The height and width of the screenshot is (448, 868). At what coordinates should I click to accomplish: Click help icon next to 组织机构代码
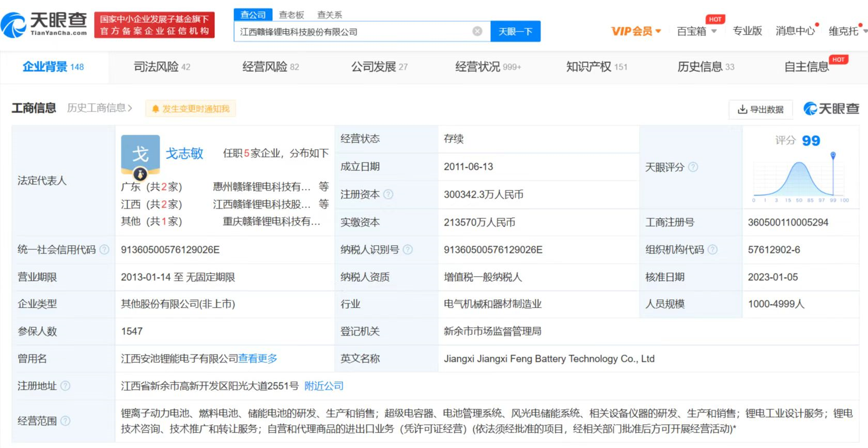[712, 250]
